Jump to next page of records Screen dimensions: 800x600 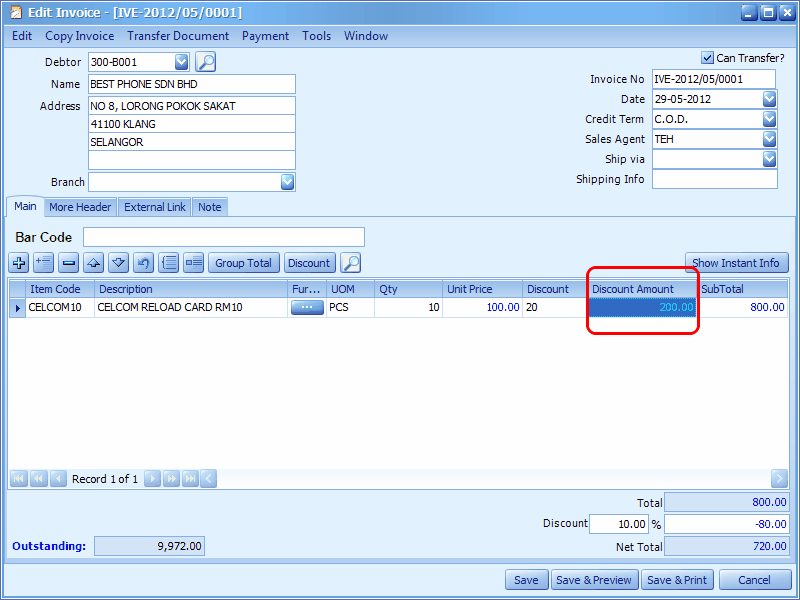(171, 479)
